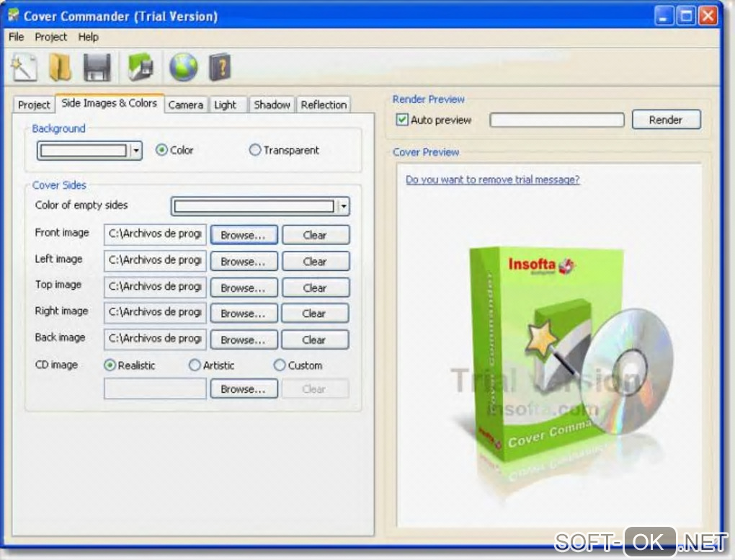Switch to the Project tab
The height and width of the screenshot is (560, 735).
coord(34,105)
